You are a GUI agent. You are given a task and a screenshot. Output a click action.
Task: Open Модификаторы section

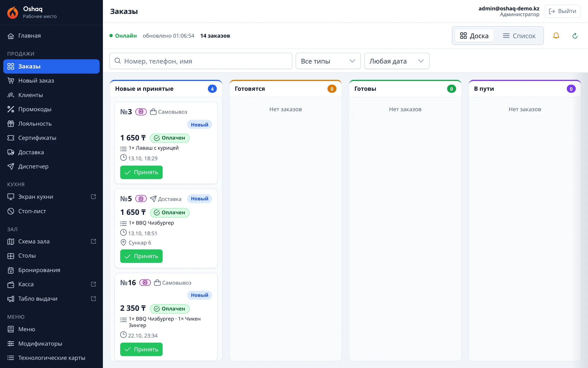pyautogui.click(x=51, y=344)
